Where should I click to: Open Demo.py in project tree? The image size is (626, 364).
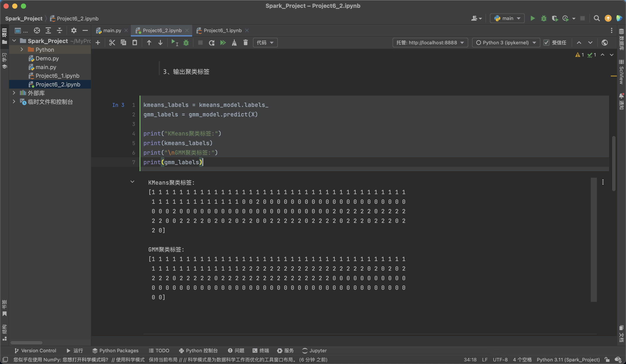point(47,58)
